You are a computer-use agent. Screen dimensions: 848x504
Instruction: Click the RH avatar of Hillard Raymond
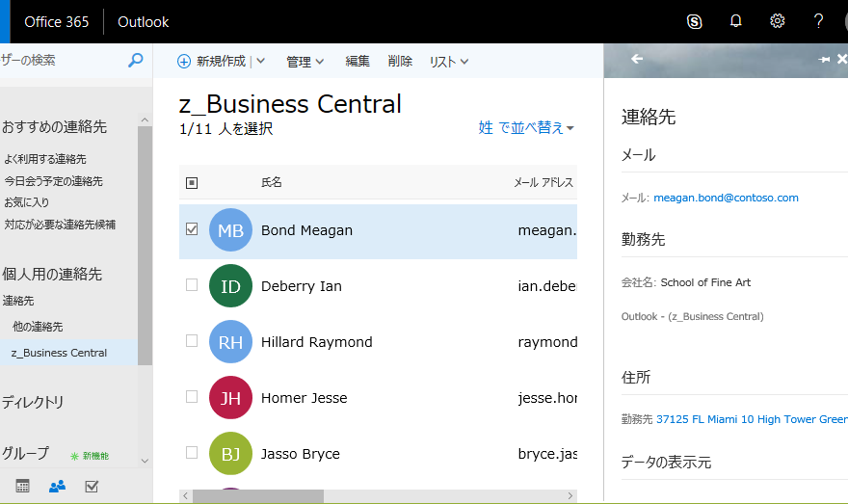click(230, 342)
